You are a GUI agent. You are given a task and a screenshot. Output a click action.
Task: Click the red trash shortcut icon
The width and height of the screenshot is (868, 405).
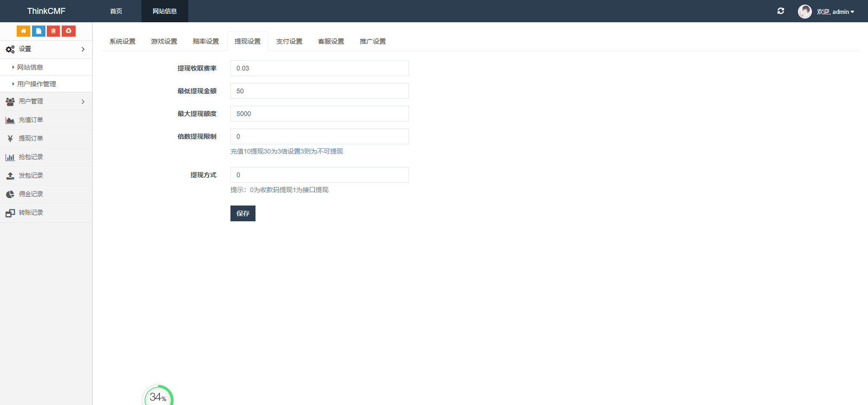coord(53,31)
